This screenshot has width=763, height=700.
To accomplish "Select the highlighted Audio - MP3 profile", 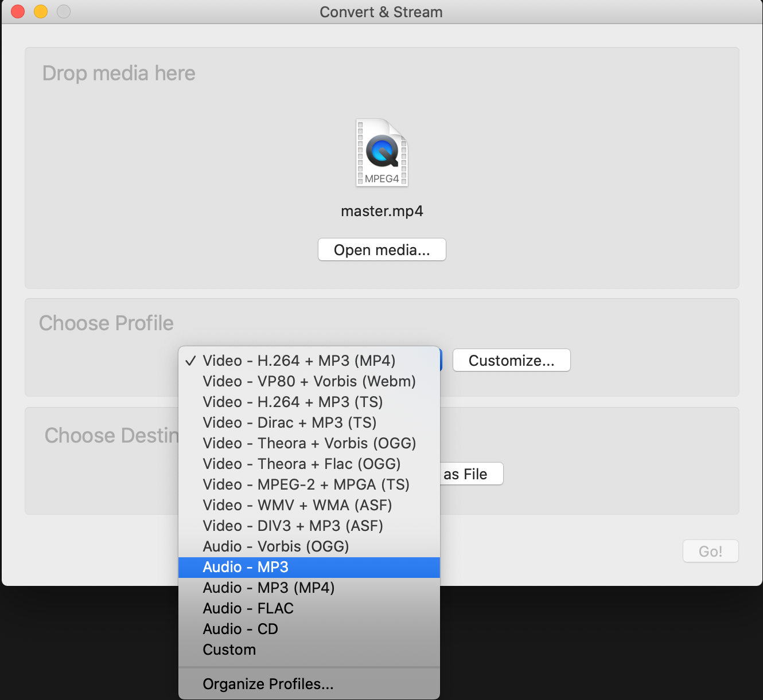I will (x=309, y=567).
